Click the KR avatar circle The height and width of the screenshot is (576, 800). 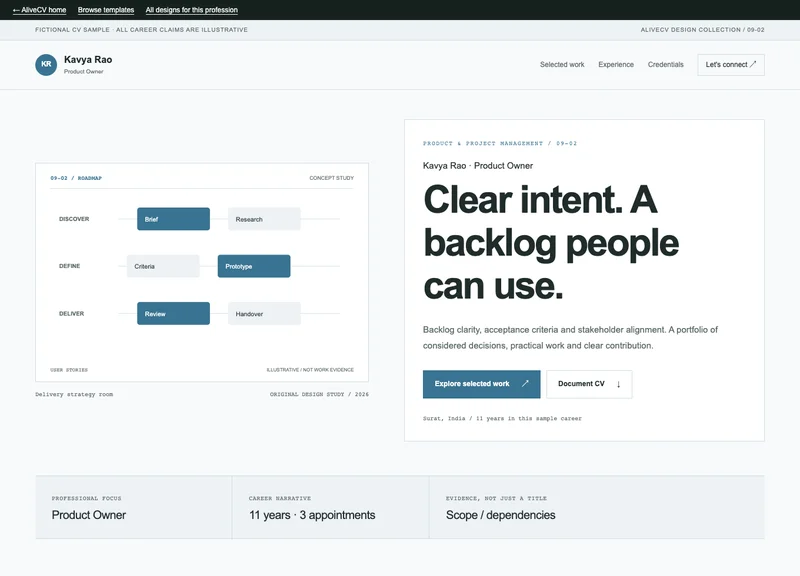click(x=46, y=65)
